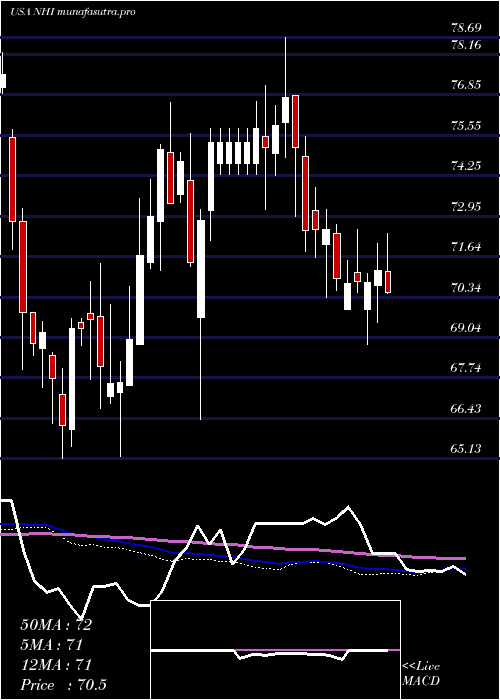
Task: Select the 74.25 price axis label
Action: [466, 166]
